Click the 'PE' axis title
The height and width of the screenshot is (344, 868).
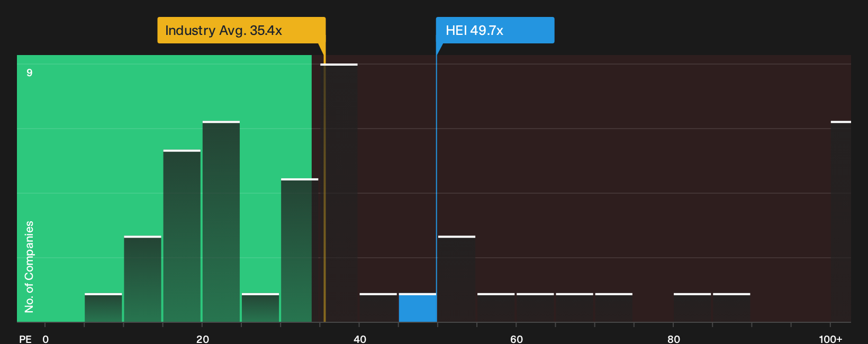coord(25,339)
